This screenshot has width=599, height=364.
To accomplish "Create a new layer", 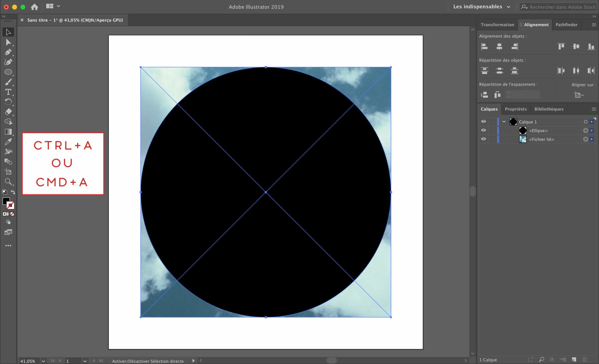I will pos(574,360).
